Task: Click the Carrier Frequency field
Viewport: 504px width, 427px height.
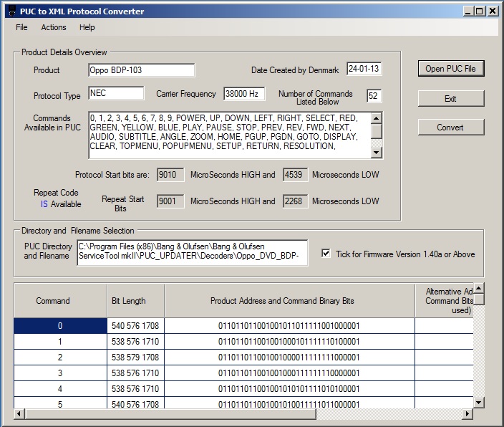Action: tap(243, 94)
